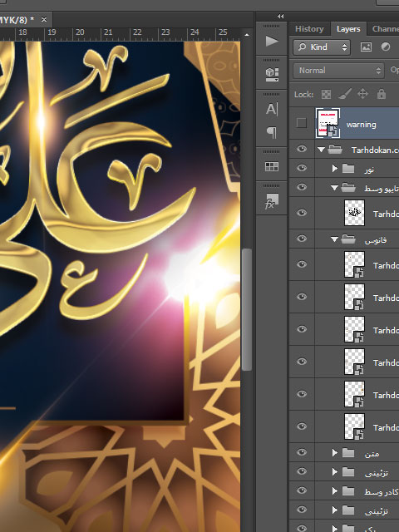Select the فانوس group name
The height and width of the screenshot is (532, 399).
coord(375,240)
